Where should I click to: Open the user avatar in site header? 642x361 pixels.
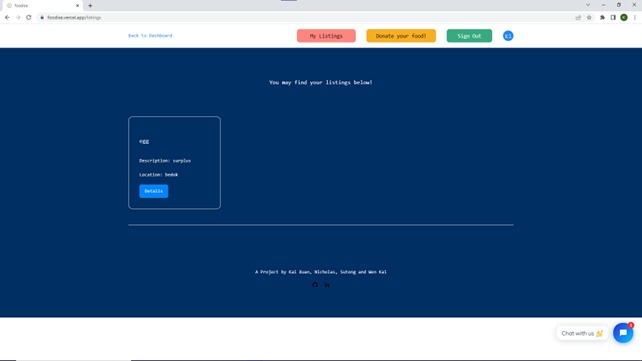tap(508, 36)
